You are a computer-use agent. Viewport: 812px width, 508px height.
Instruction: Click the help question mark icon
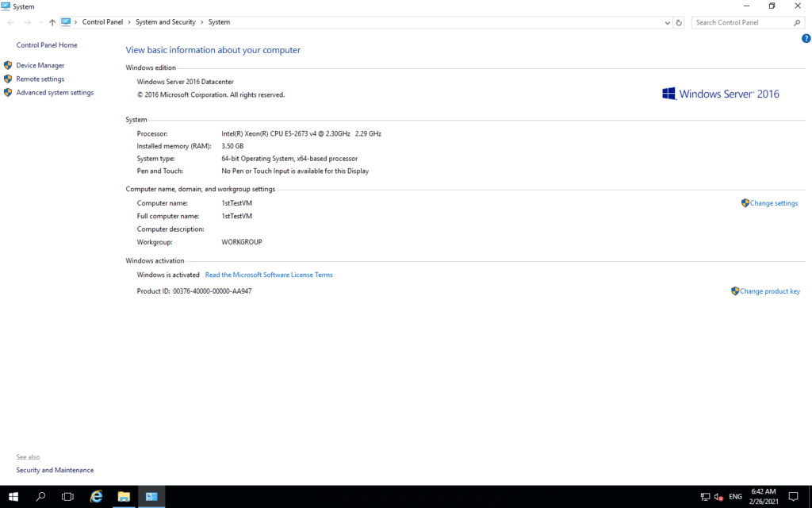(x=806, y=38)
